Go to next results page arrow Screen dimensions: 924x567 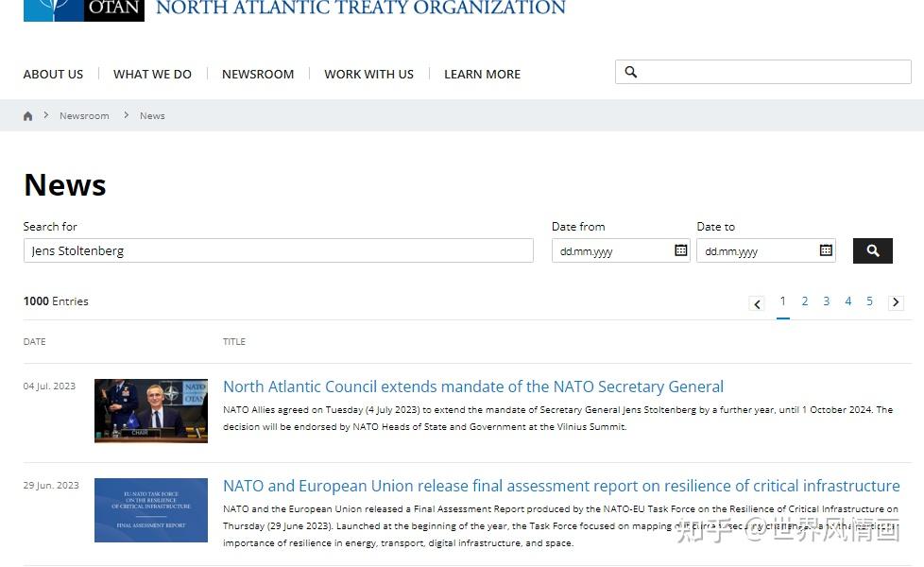pyautogui.click(x=896, y=302)
